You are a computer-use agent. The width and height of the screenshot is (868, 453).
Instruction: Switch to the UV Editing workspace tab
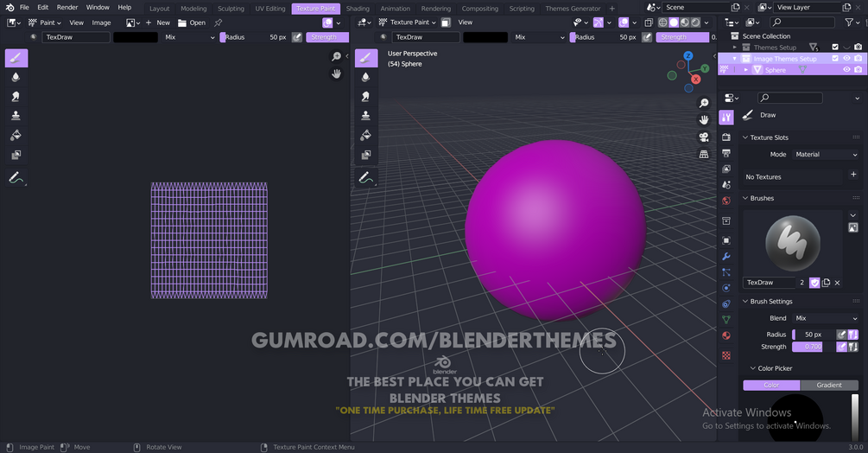point(270,9)
